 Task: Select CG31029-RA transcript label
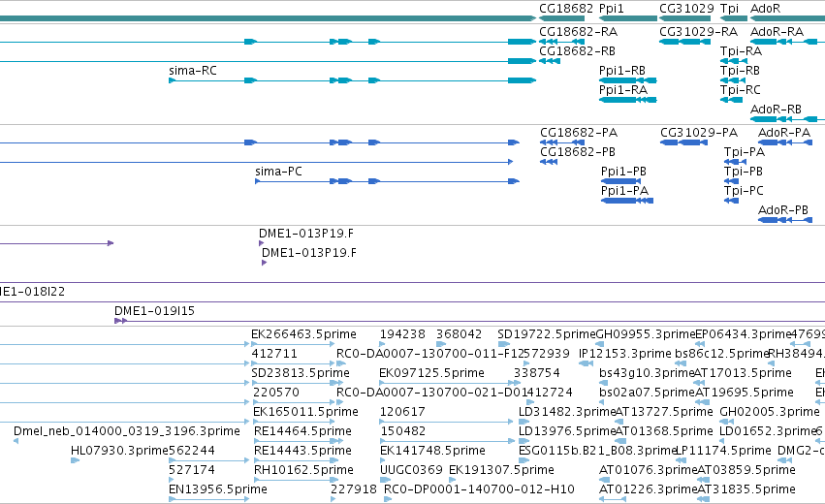(699, 32)
